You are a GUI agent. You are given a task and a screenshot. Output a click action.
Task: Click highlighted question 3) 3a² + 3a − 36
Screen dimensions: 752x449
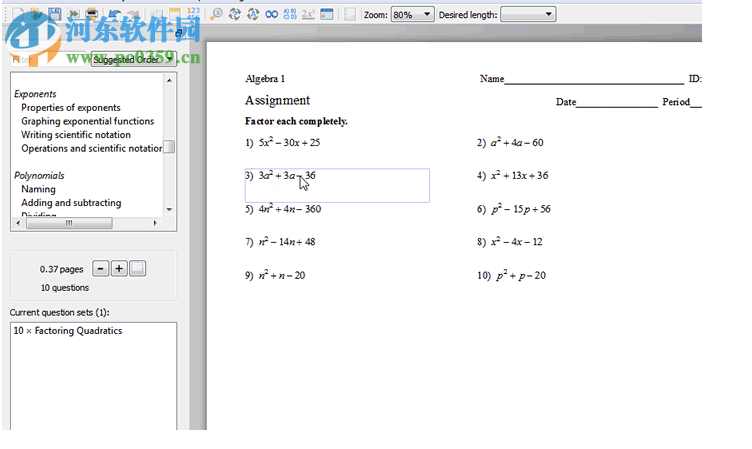tap(337, 185)
